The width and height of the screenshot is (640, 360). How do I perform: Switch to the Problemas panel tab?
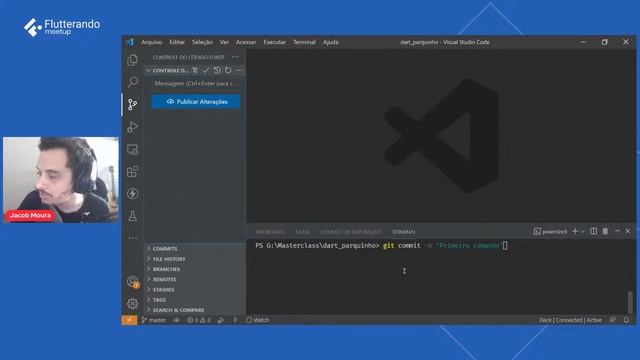(270, 232)
